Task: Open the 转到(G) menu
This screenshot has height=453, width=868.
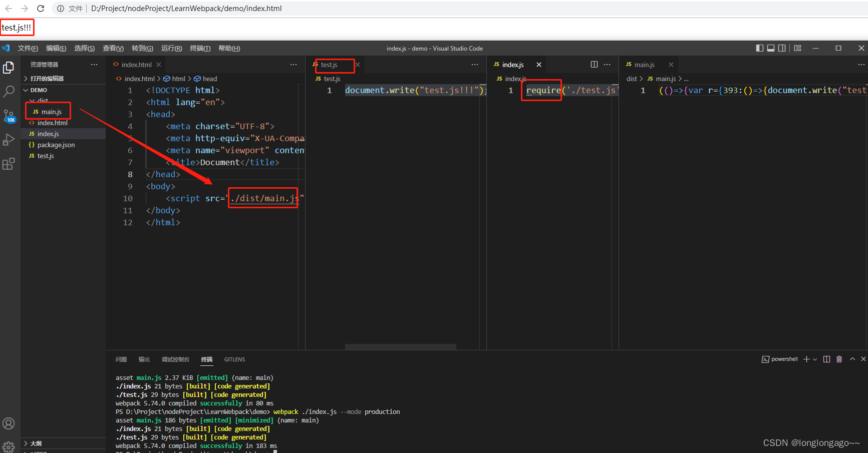Action: click(142, 48)
